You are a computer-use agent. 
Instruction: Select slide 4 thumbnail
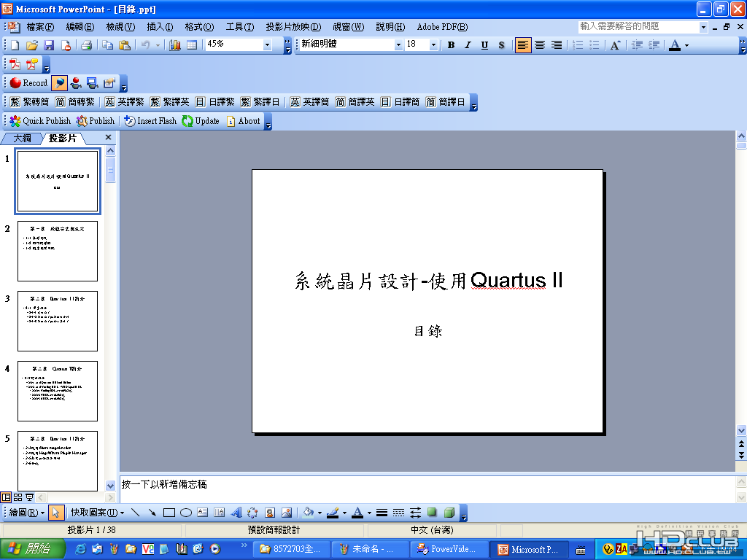point(58,391)
